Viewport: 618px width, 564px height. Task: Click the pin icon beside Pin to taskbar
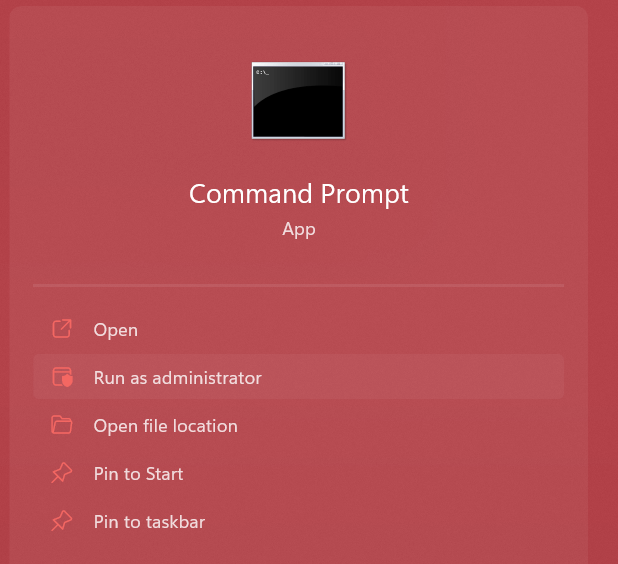[x=62, y=521]
